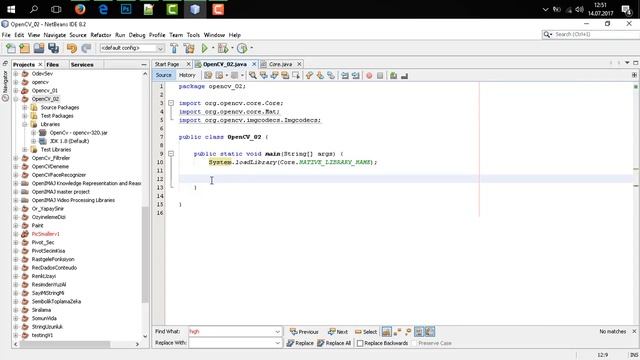Start macro recording with red circle icon

click(369, 76)
